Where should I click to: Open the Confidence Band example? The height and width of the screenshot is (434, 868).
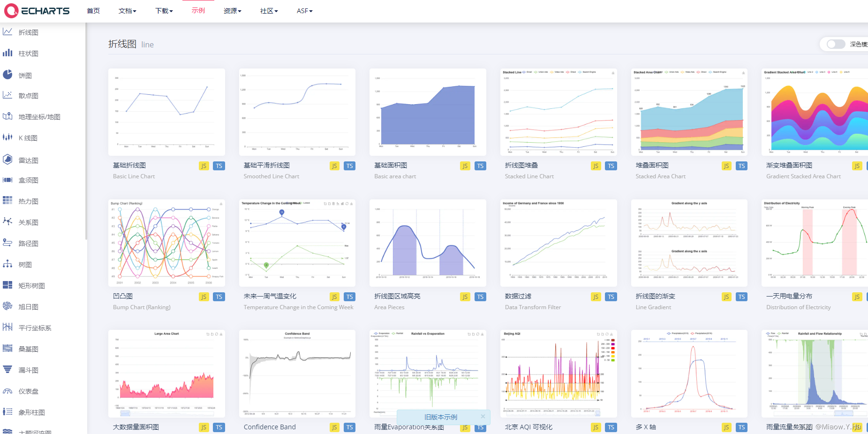297,373
